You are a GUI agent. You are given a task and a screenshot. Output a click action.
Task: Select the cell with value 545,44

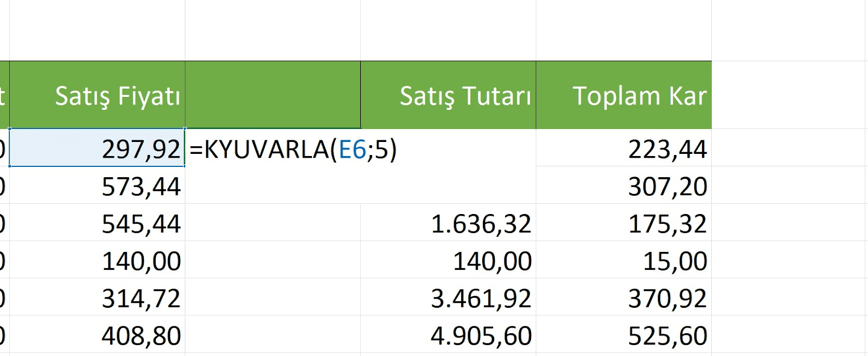98,223
